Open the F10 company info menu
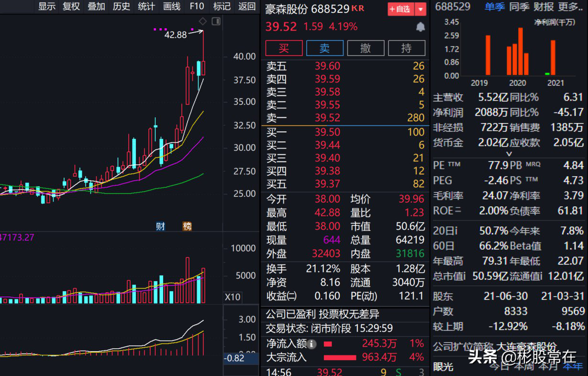Image resolution: width=588 pixels, height=376 pixels. pyautogui.click(x=197, y=6)
